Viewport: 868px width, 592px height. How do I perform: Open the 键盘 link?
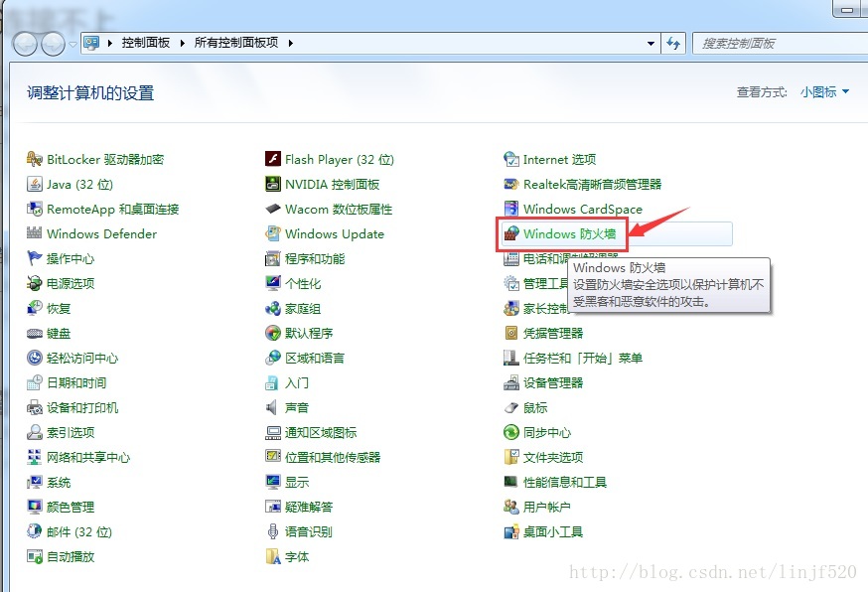click(59, 334)
